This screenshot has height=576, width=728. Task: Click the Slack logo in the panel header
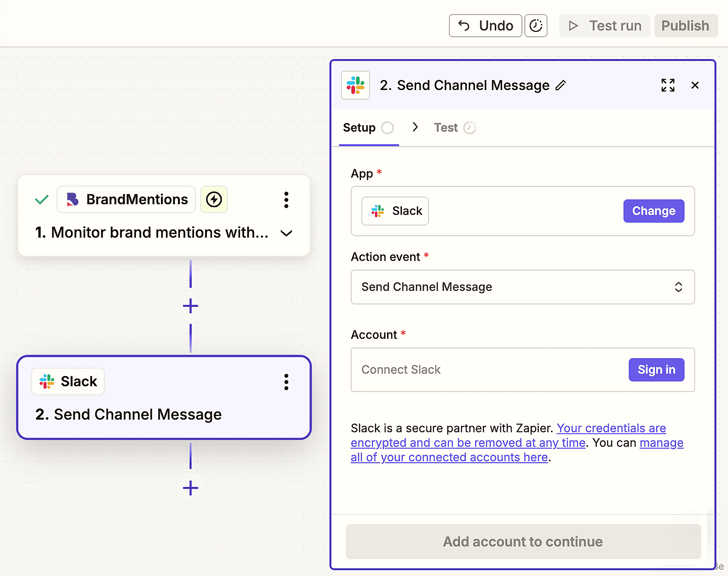click(x=355, y=85)
